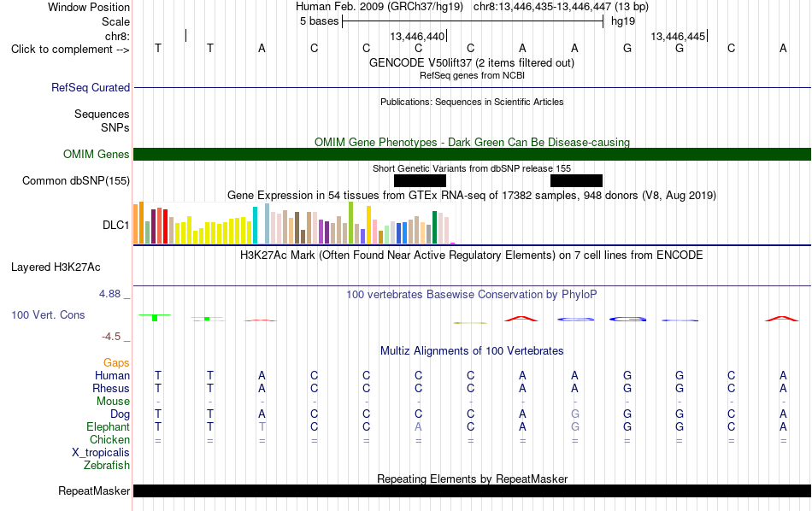Click 'RefSeq genes from NCBI' title
The width and height of the screenshot is (812, 511).
click(x=472, y=75)
